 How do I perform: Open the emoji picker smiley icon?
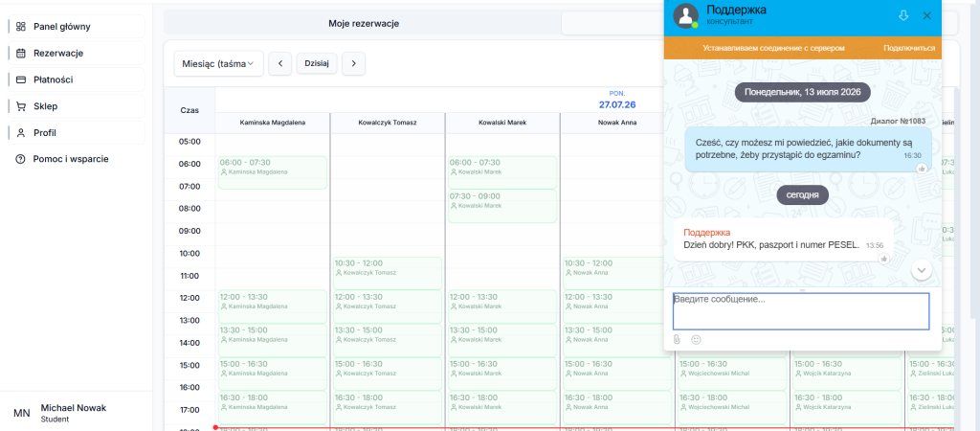coord(696,339)
